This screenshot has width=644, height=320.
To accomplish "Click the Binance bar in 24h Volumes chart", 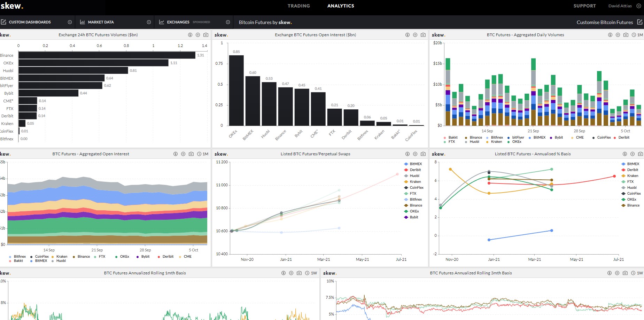I will coord(107,55).
